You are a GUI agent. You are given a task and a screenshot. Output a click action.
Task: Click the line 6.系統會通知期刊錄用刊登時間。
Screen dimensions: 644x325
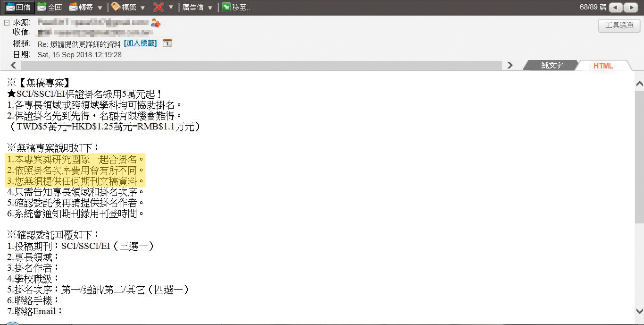point(75,214)
